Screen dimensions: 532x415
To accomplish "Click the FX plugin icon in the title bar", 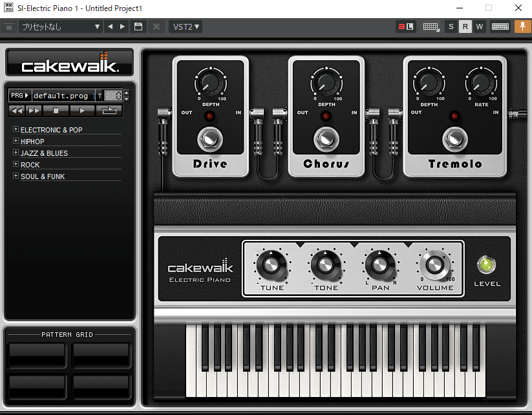I will pyautogui.click(x=9, y=8).
